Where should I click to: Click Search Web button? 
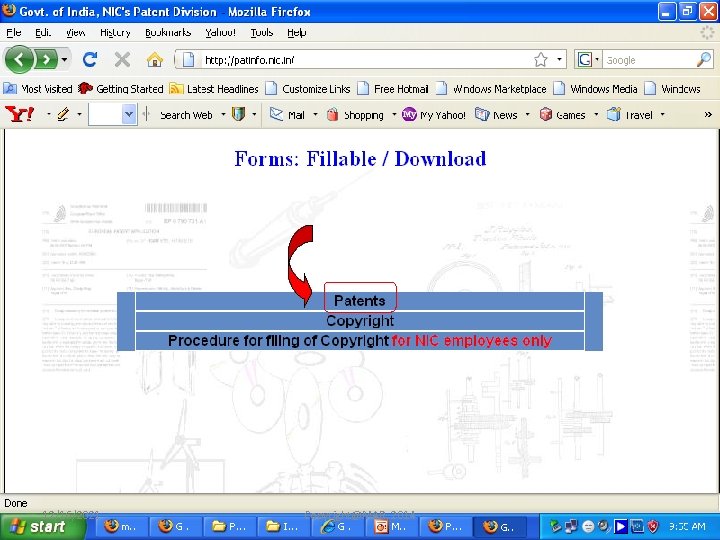pos(186,115)
